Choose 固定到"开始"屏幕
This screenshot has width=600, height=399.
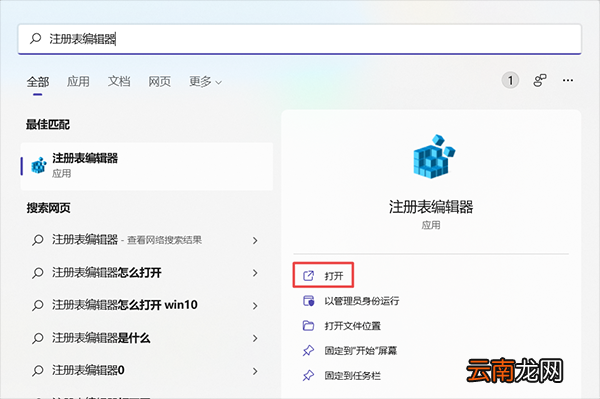[x=360, y=351]
